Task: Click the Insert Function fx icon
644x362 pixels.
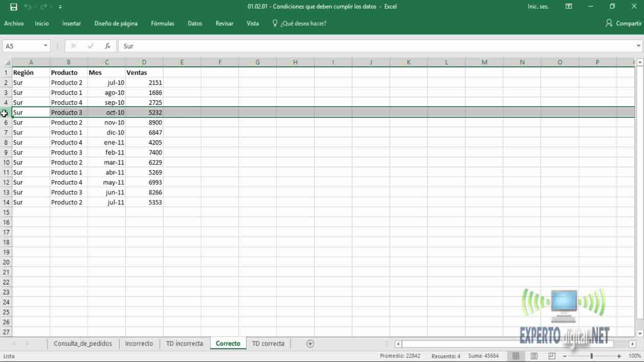Action: (107, 46)
